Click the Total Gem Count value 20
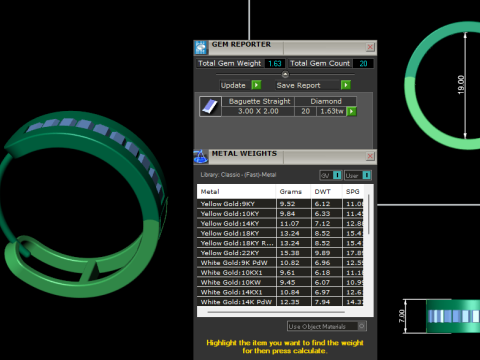The height and width of the screenshot is (360, 480). [363, 63]
